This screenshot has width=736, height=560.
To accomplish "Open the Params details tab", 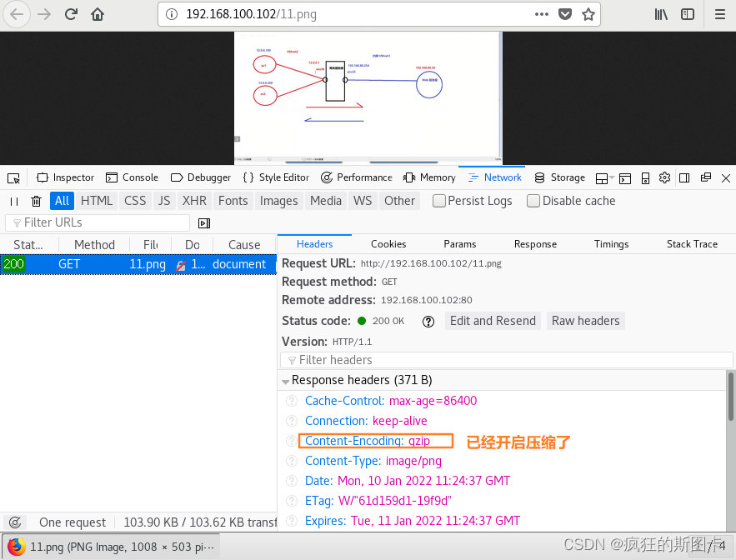I will (x=460, y=244).
